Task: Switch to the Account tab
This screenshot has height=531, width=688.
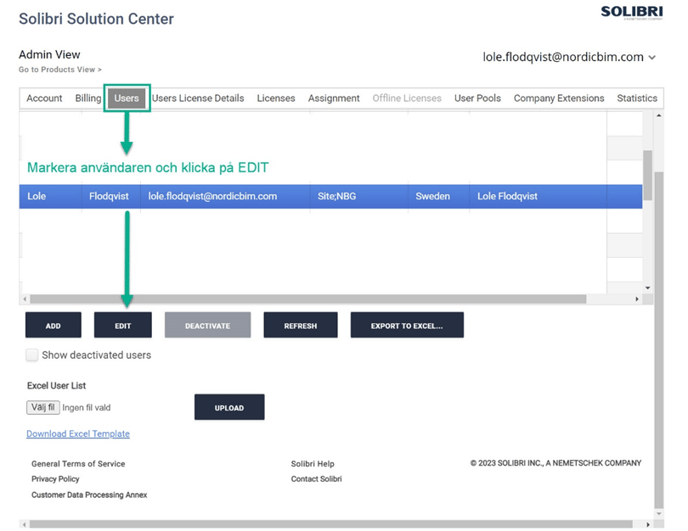Action: (44, 98)
